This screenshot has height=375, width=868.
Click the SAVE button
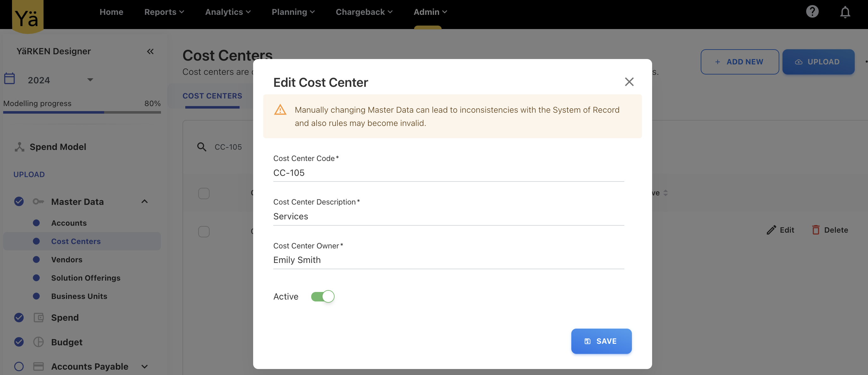point(601,341)
